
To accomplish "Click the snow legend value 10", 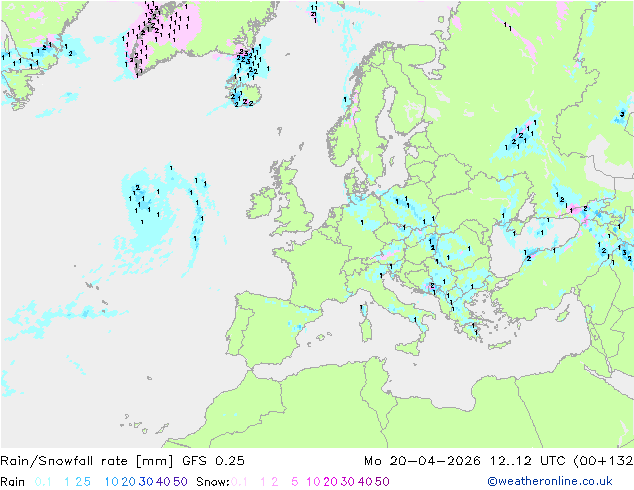I will (x=313, y=482).
